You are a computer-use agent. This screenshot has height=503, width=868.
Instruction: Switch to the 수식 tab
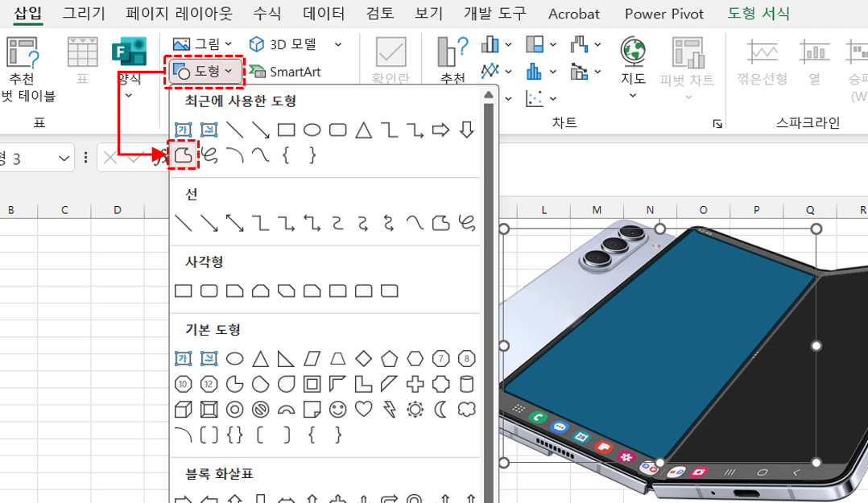pyautogui.click(x=267, y=14)
